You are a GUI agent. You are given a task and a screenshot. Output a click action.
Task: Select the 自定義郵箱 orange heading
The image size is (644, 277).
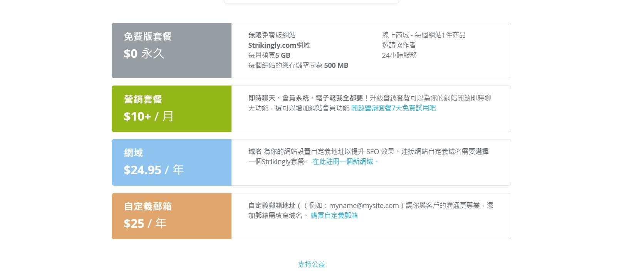tap(148, 206)
